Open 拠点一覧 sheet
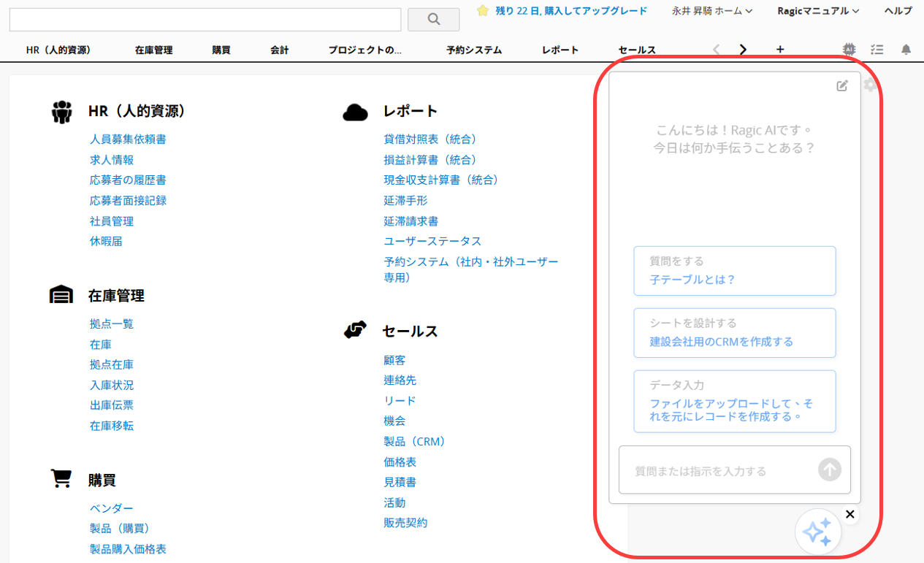Image resolution: width=924 pixels, height=563 pixels. [112, 323]
